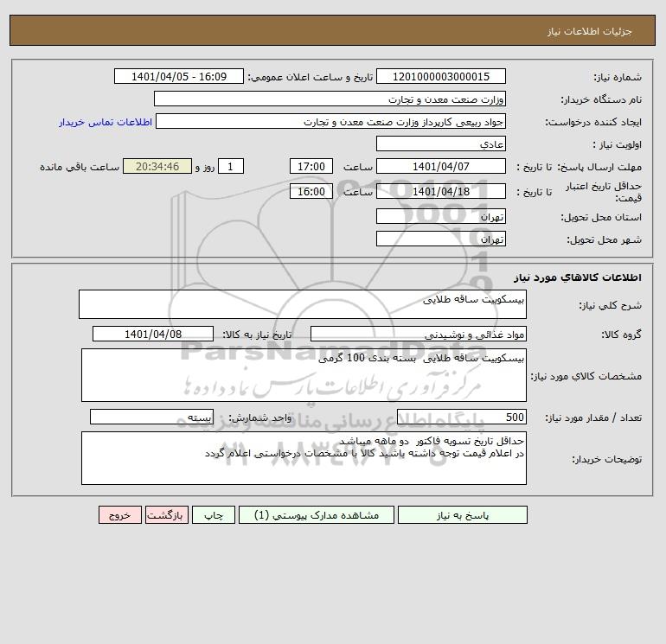666x644 pixels.
Task: Click delivery city field تهران
Action: (441, 239)
